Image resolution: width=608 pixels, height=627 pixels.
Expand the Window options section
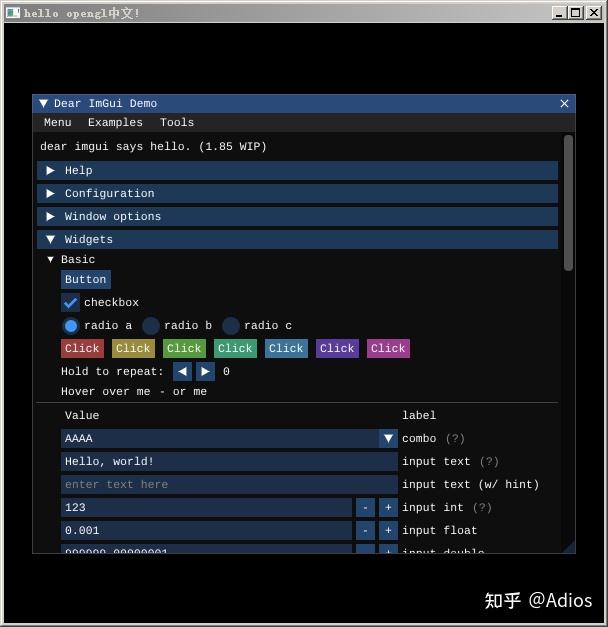[x=297, y=216]
